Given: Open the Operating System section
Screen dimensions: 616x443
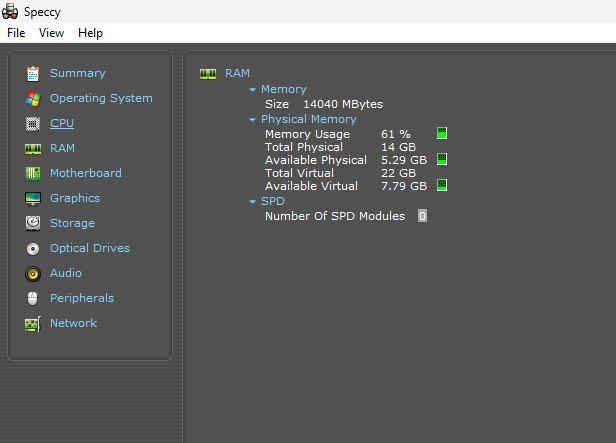Looking at the screenshot, I should pyautogui.click(x=101, y=98).
